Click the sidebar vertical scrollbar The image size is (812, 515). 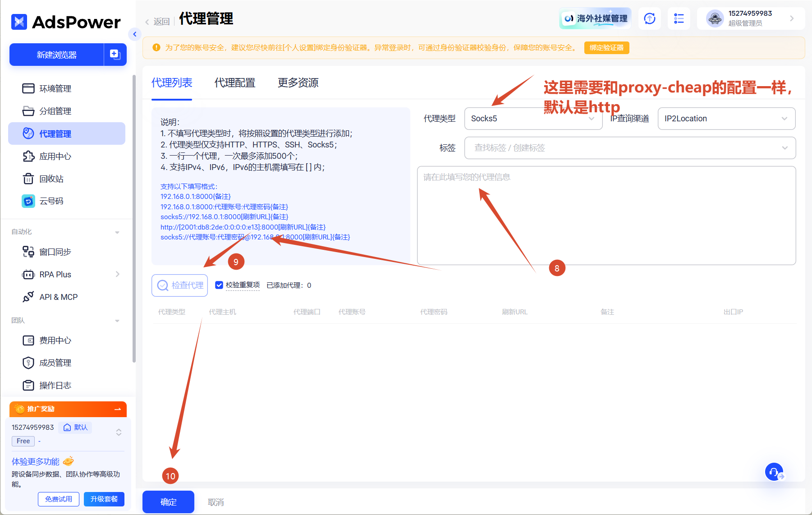pos(134,218)
